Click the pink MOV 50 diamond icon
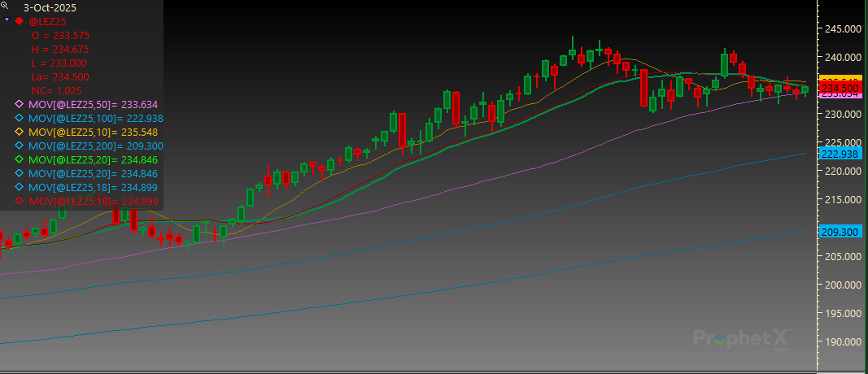Image resolution: width=868 pixels, height=374 pixels. [20, 105]
